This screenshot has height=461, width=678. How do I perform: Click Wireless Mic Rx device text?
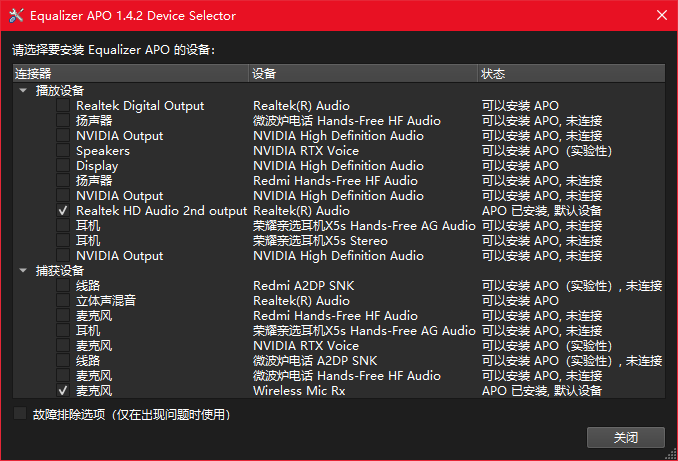(x=299, y=391)
